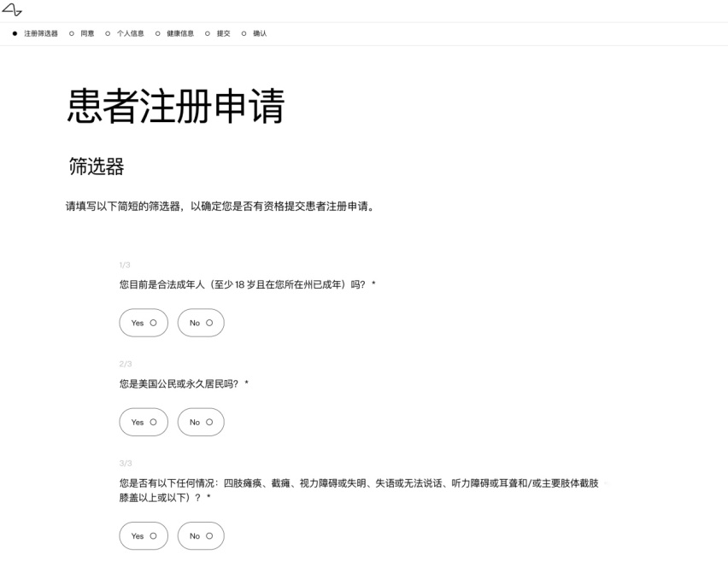728x561 pixels.
Task: Switch to the 健康信息 step
Action: [174, 33]
